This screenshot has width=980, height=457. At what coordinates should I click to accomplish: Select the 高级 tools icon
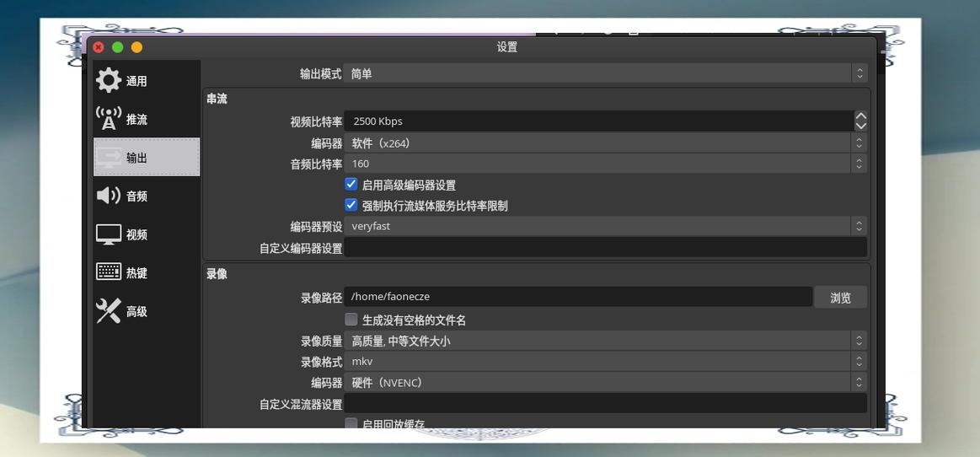tap(109, 311)
